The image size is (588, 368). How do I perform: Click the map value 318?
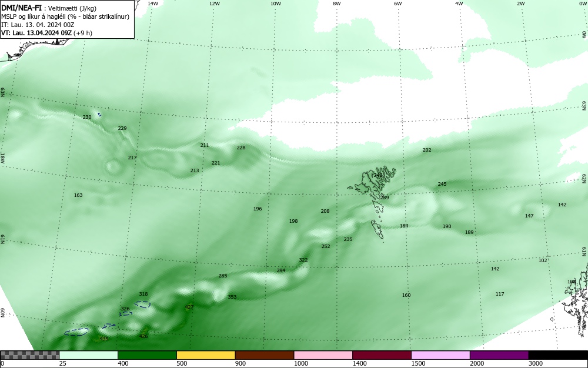tap(143, 294)
